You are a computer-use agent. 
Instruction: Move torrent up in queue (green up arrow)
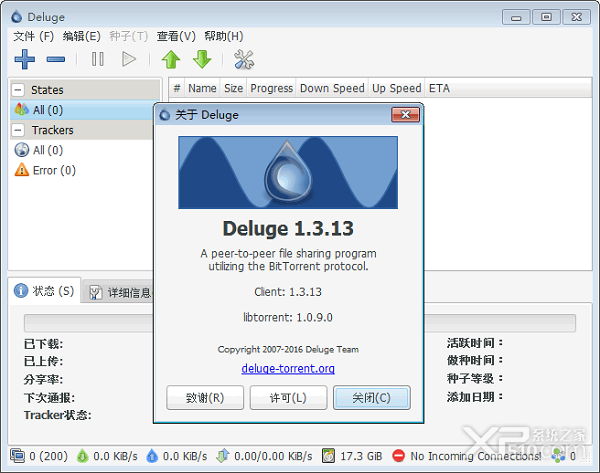[171, 59]
